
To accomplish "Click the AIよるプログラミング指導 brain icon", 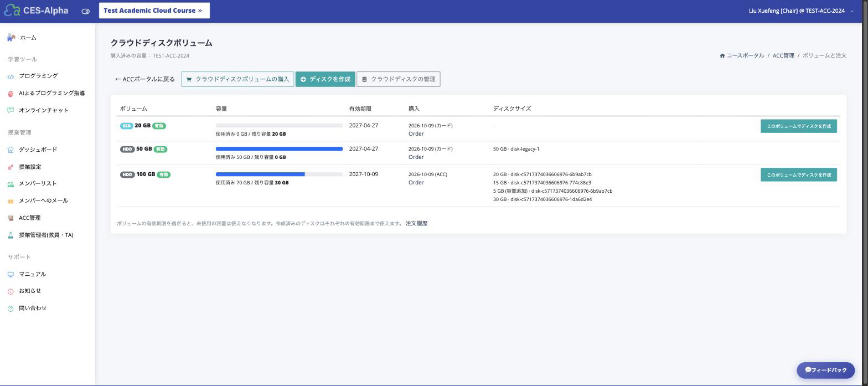I will click(x=11, y=94).
